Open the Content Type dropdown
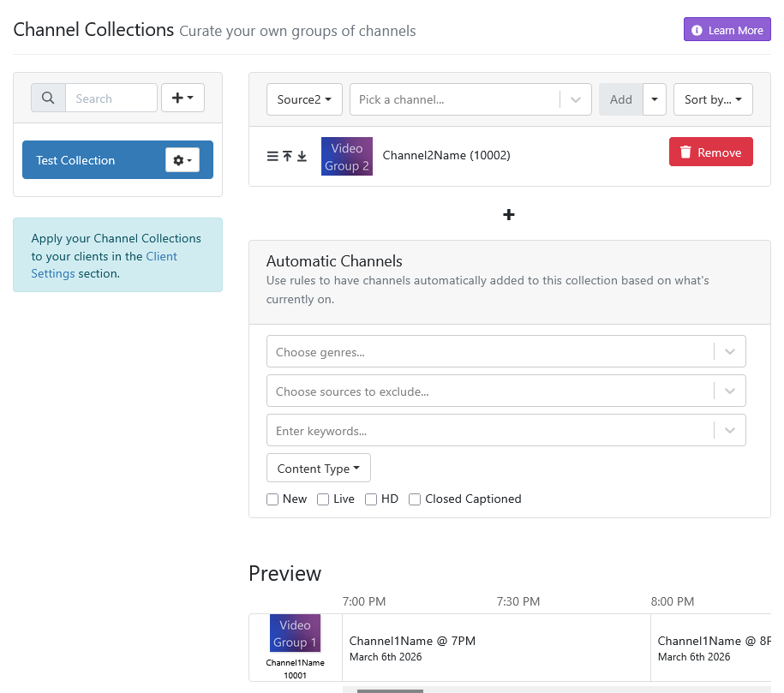This screenshot has height=693, width=784. 319,469
